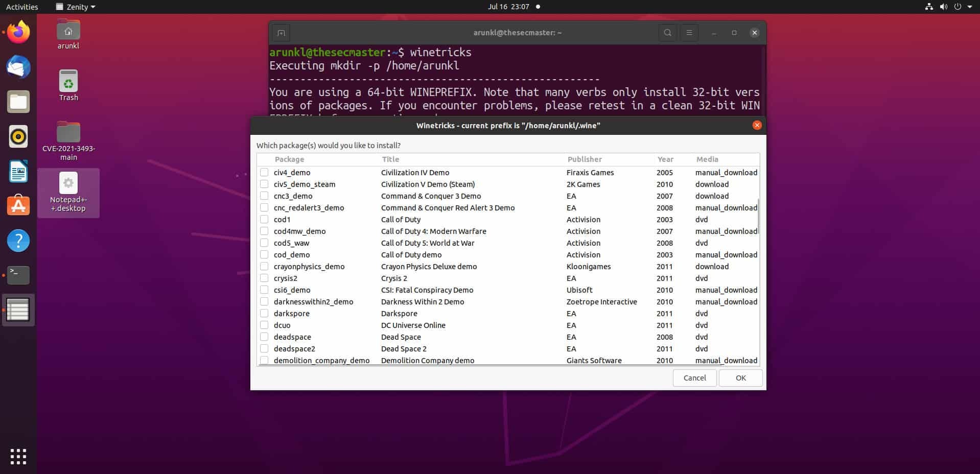Show Applications grid at dock bottom

(18, 457)
